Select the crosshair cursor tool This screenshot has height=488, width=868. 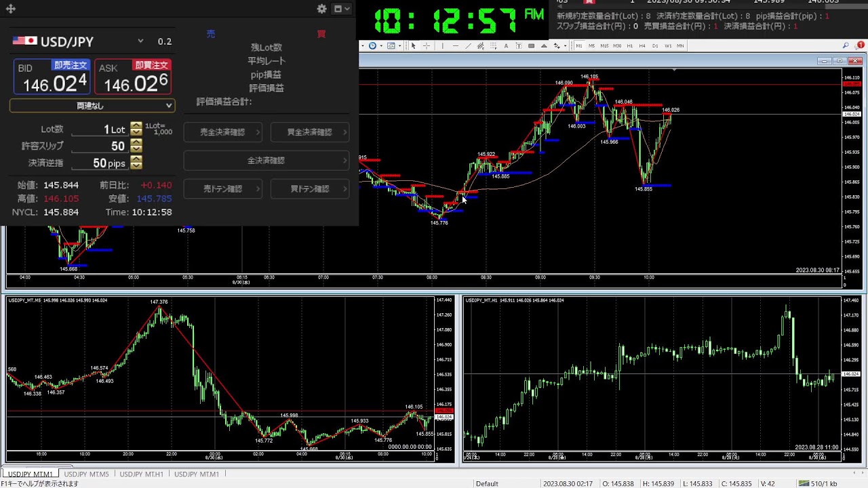pyautogui.click(x=427, y=46)
